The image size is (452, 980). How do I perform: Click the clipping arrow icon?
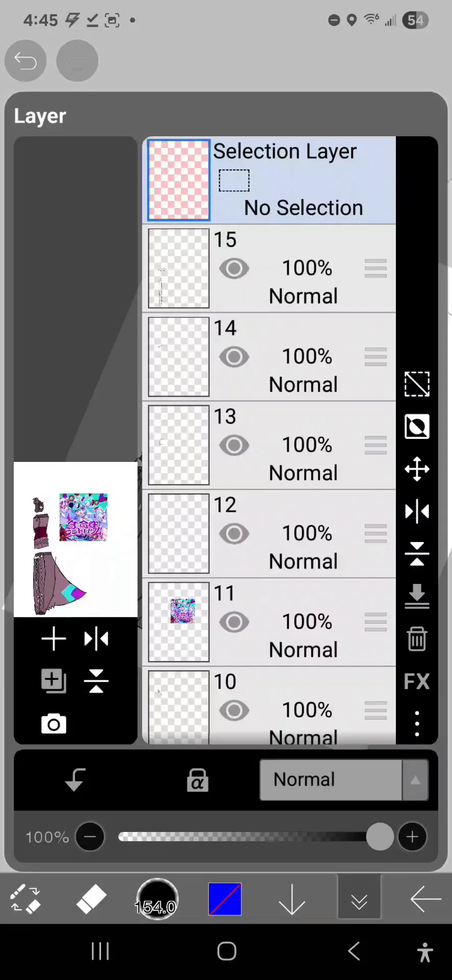click(x=75, y=780)
